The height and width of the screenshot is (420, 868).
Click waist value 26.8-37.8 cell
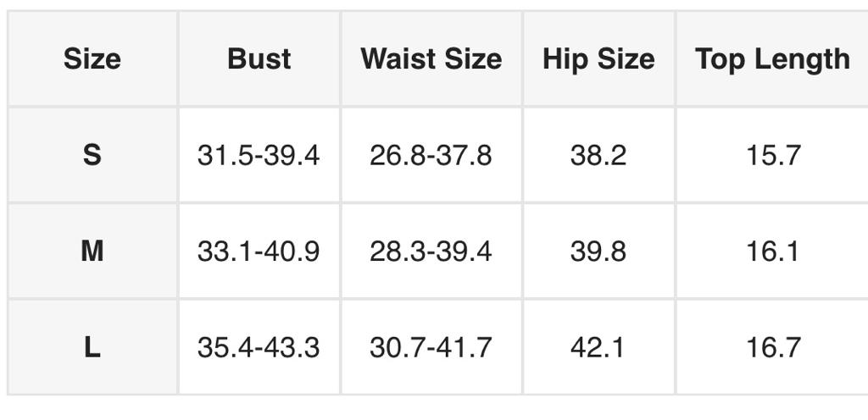click(x=431, y=156)
